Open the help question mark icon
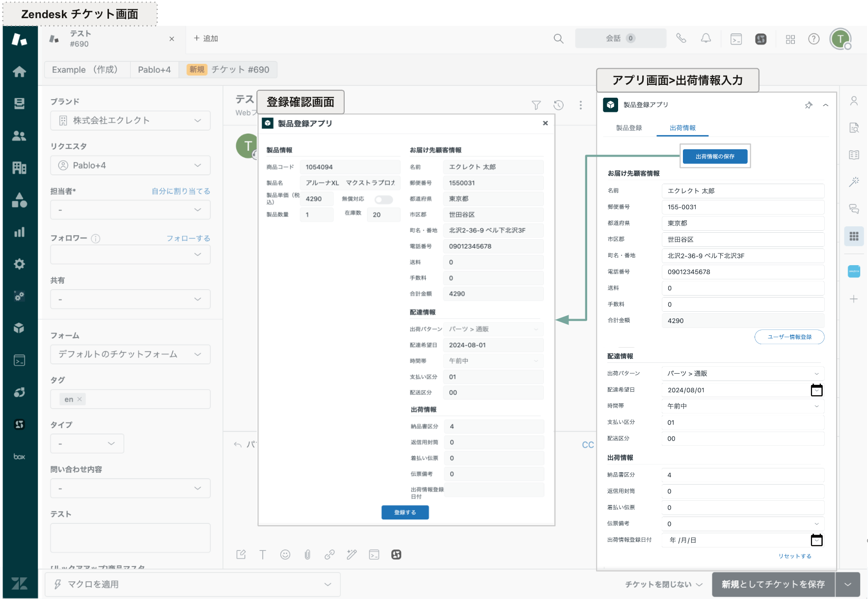Screen dimensions: 868x599 coord(814,39)
